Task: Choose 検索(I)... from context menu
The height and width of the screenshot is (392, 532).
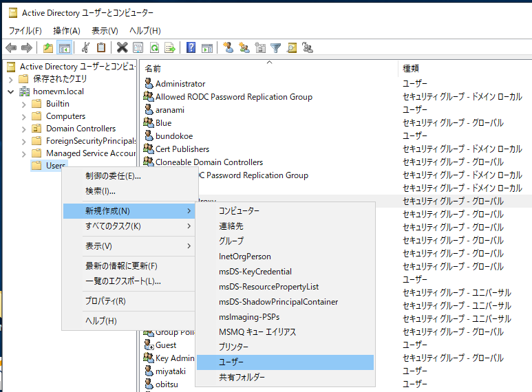Action: [x=129, y=191]
